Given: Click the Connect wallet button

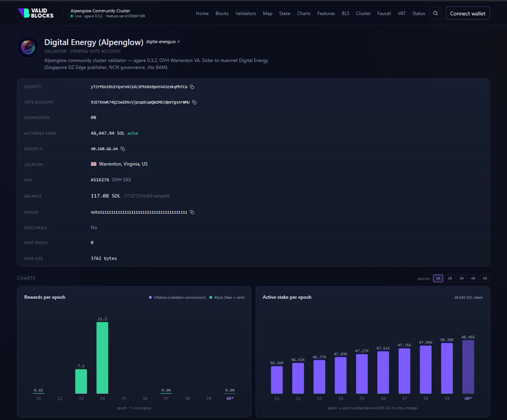Looking at the screenshot, I should point(468,14).
